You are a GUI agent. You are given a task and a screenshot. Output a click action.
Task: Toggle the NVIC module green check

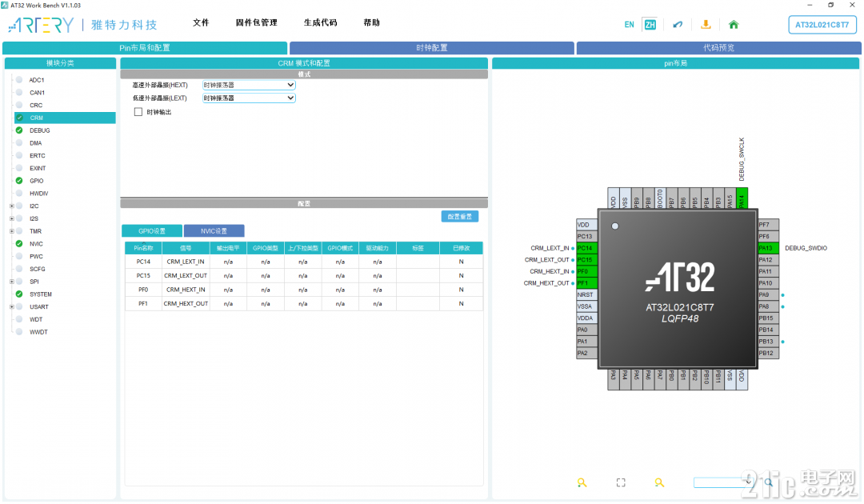coord(19,244)
